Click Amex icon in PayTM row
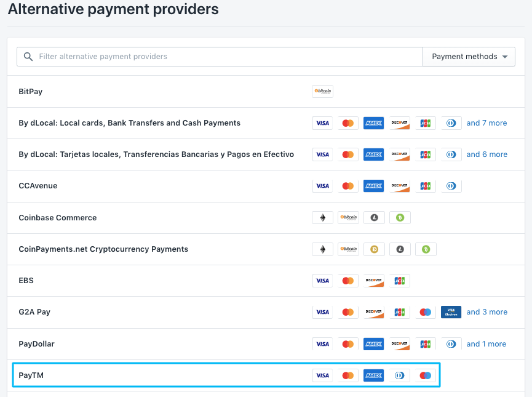The height and width of the screenshot is (397, 532). (x=373, y=375)
